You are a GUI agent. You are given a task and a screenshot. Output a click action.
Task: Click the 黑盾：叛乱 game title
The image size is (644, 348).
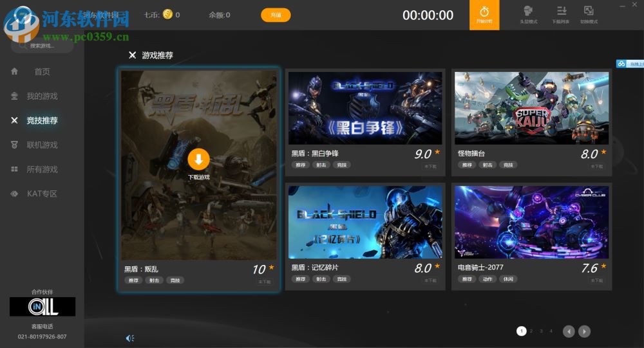pos(141,270)
